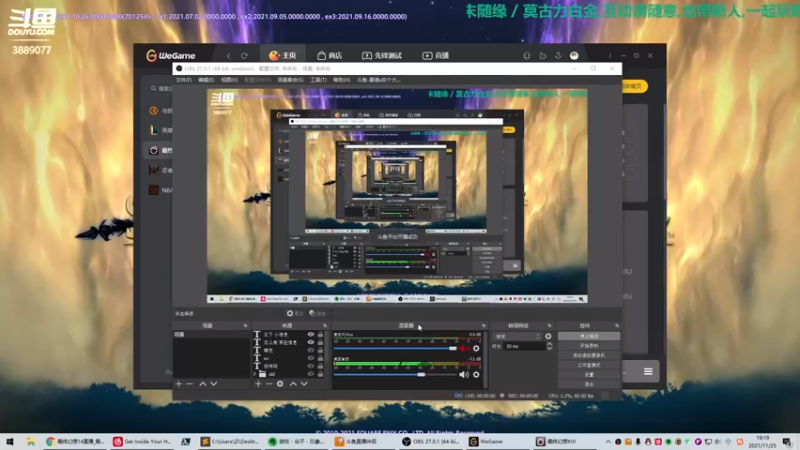Open OBS Scene Collection menu
800x450 pixels.
(290, 80)
